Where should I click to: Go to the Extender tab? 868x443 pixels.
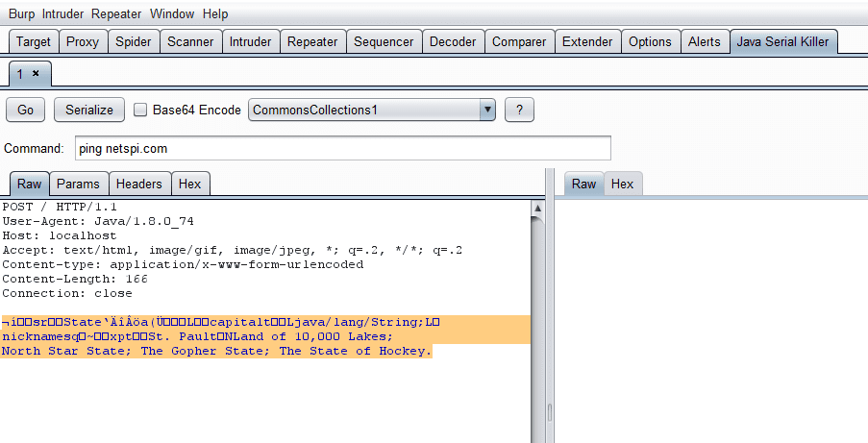click(x=587, y=41)
